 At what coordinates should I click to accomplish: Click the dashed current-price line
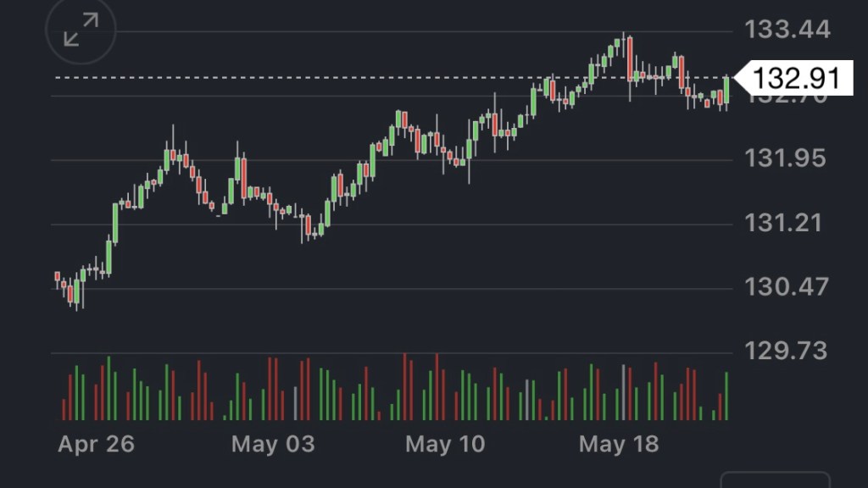tap(339, 78)
